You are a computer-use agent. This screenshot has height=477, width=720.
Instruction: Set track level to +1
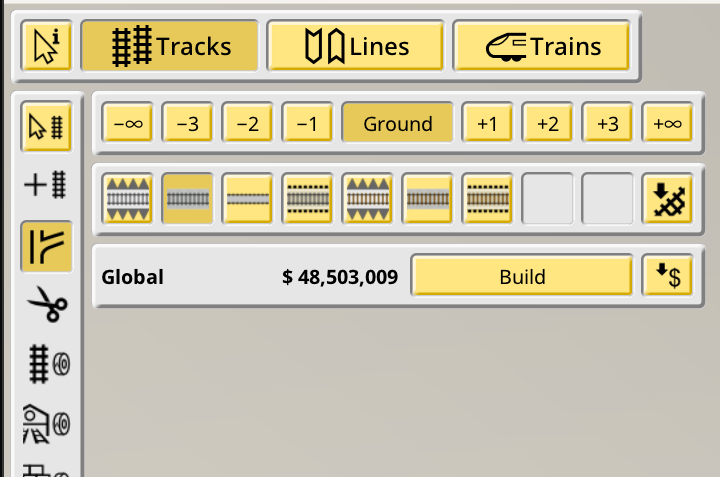(x=487, y=123)
